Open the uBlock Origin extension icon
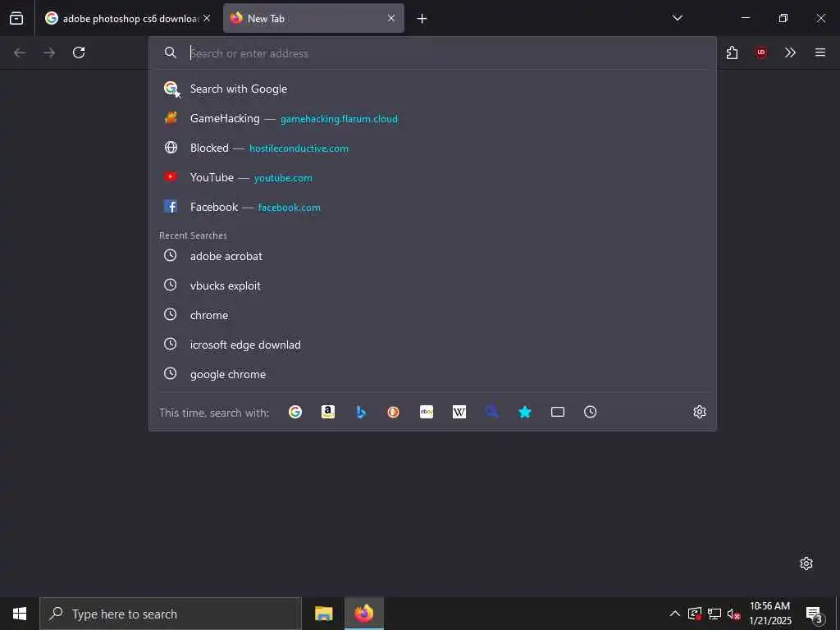 point(761,52)
